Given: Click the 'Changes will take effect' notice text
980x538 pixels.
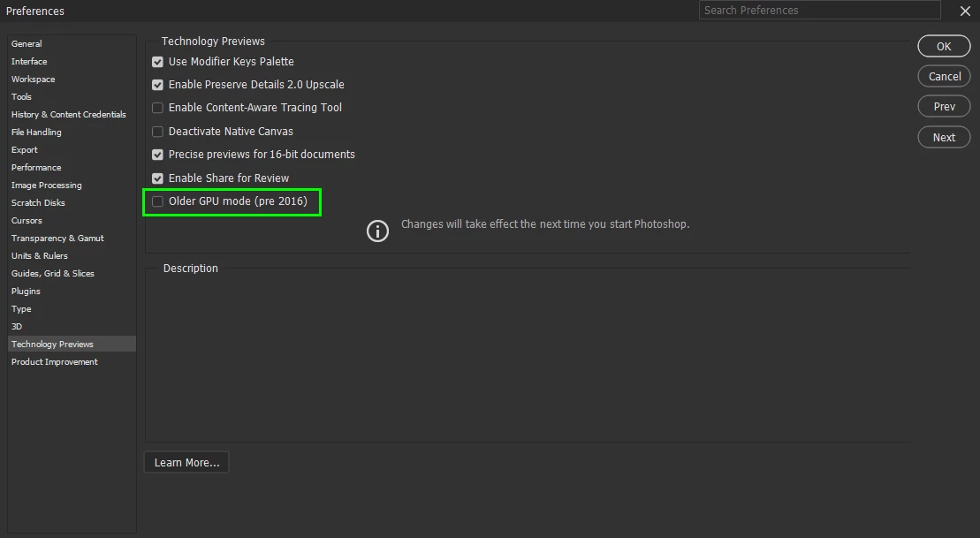Looking at the screenshot, I should click(545, 224).
